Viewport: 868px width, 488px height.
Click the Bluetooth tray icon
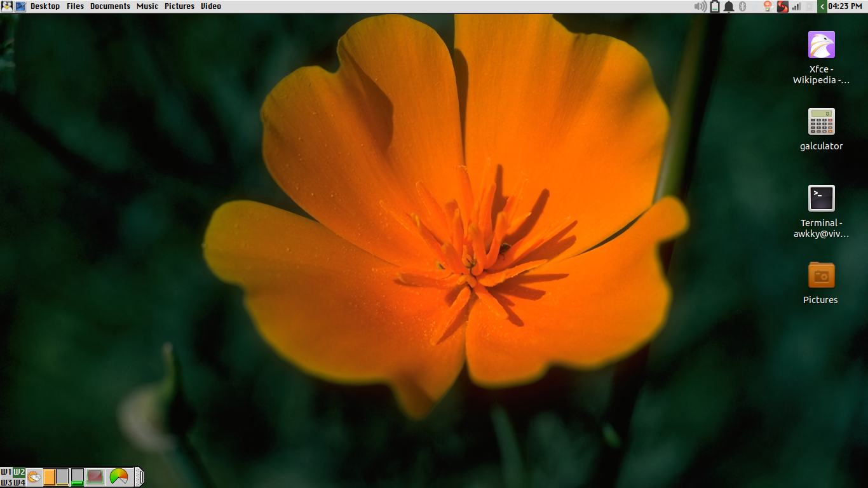(x=742, y=6)
